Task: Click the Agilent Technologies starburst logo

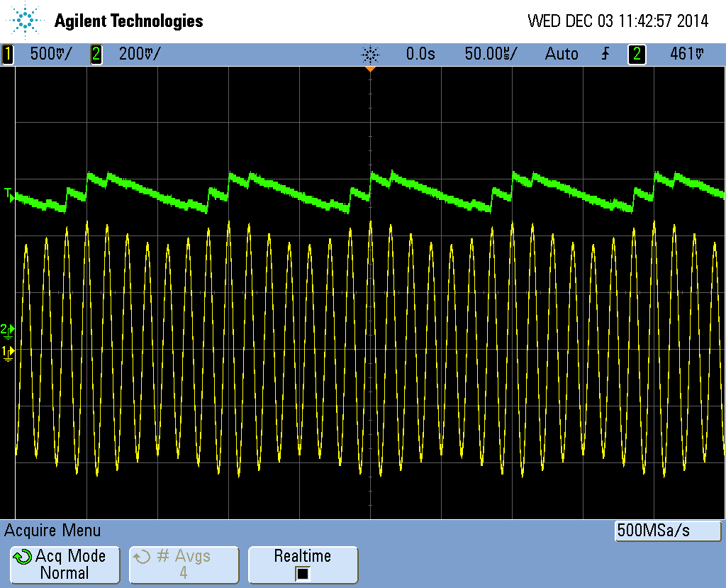Action: click(27, 21)
